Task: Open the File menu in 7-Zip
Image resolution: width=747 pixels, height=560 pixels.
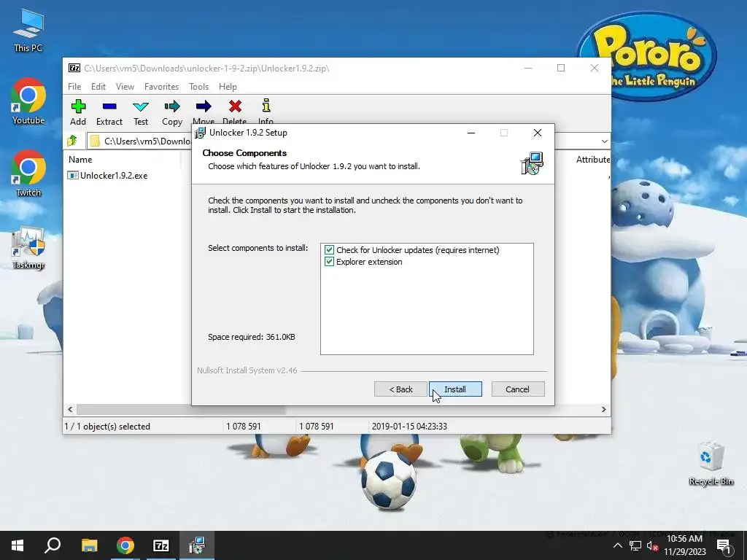Action: point(74,87)
